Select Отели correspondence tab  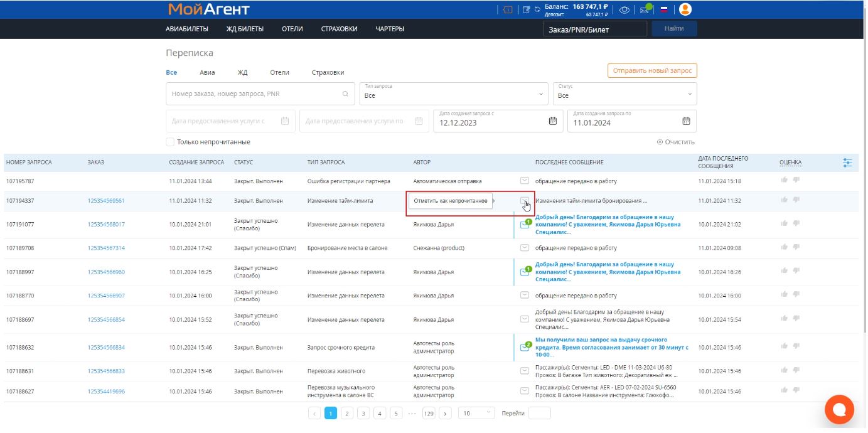[279, 72]
